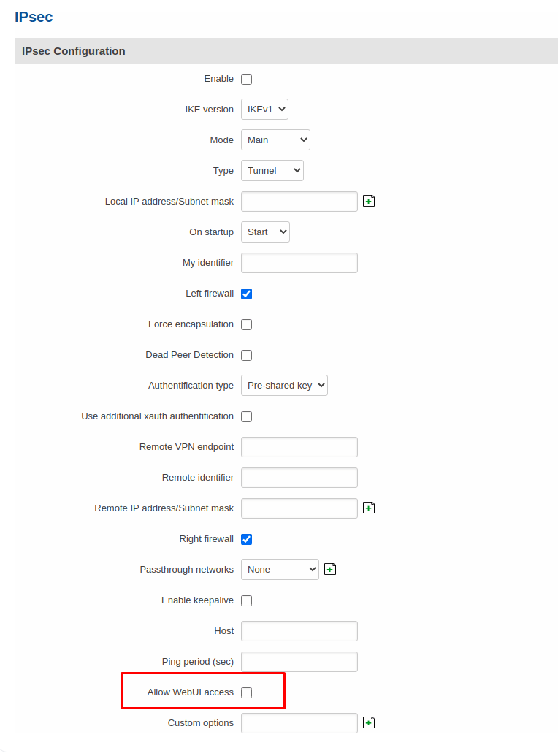Expand the Authentification type dropdown
Viewport: 558px width, 756px height.
point(284,385)
